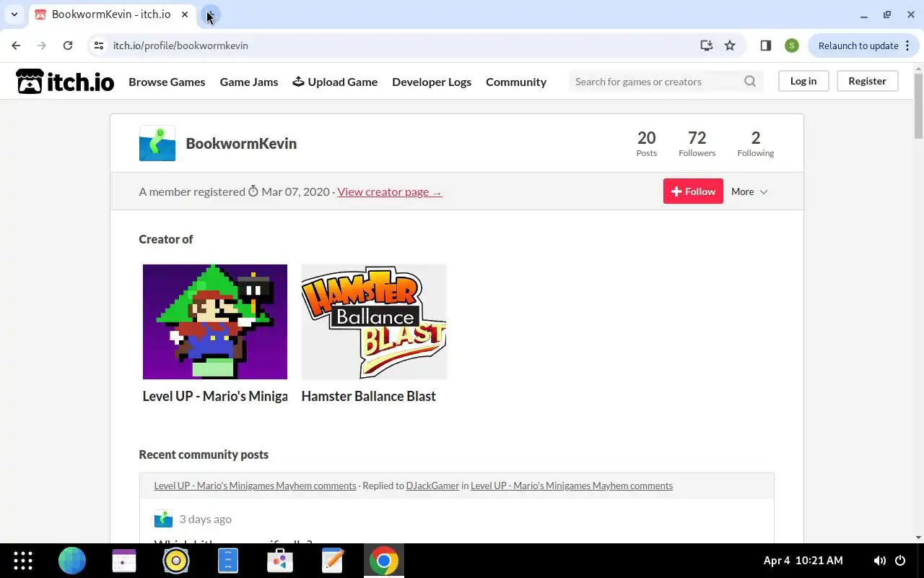Click the browser address bar URL

pyautogui.click(x=180, y=46)
